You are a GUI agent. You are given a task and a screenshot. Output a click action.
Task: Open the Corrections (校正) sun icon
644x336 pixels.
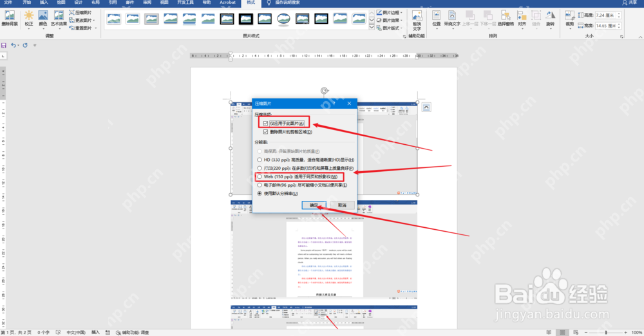click(x=29, y=19)
